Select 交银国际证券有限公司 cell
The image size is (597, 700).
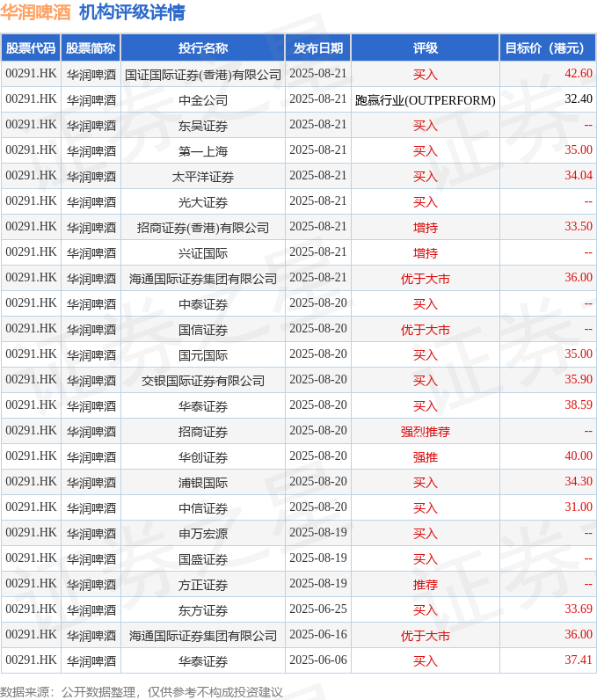coord(203,380)
